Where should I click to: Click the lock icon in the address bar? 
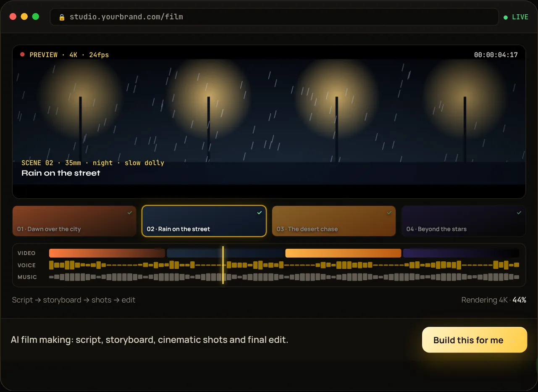[x=62, y=17]
